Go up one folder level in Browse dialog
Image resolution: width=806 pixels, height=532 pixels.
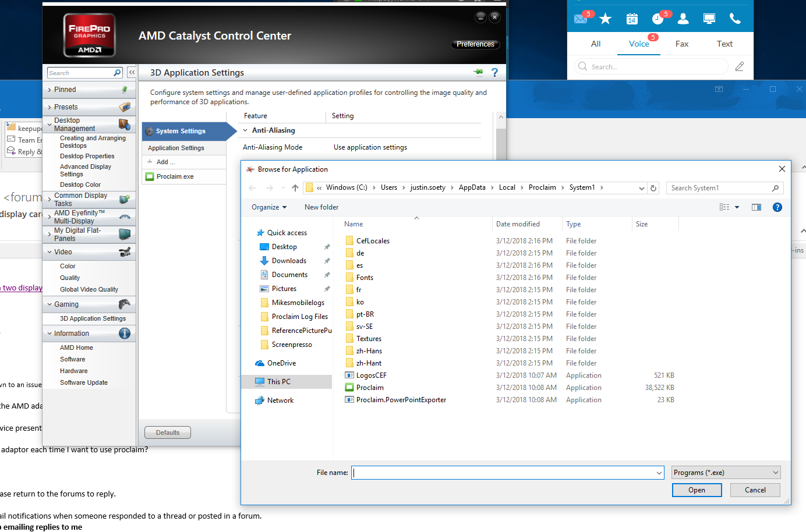click(x=295, y=188)
